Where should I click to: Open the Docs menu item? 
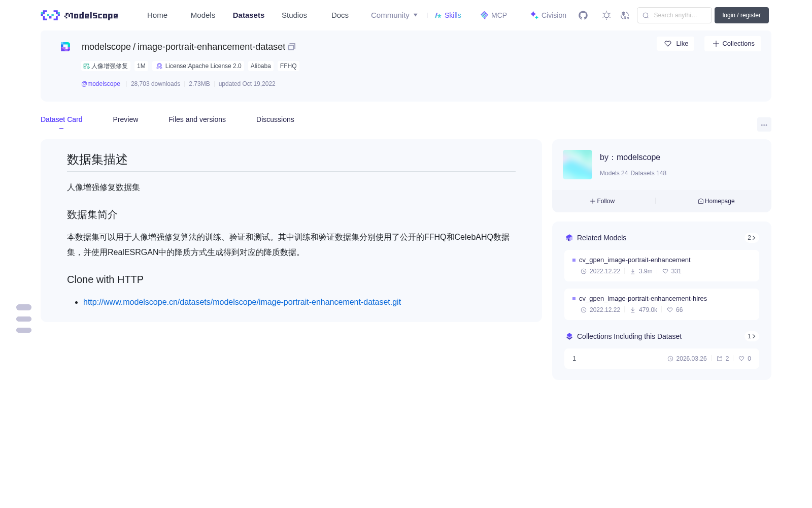340,15
